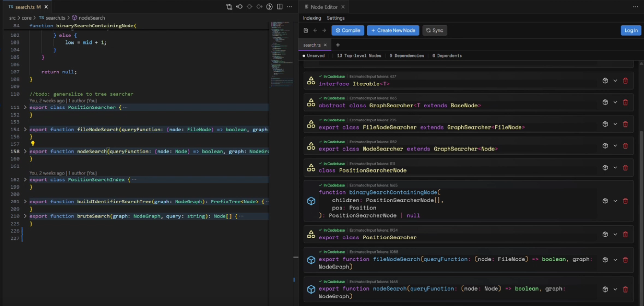Click the split editor right icon
The height and width of the screenshot is (306, 644).
tap(280, 7)
